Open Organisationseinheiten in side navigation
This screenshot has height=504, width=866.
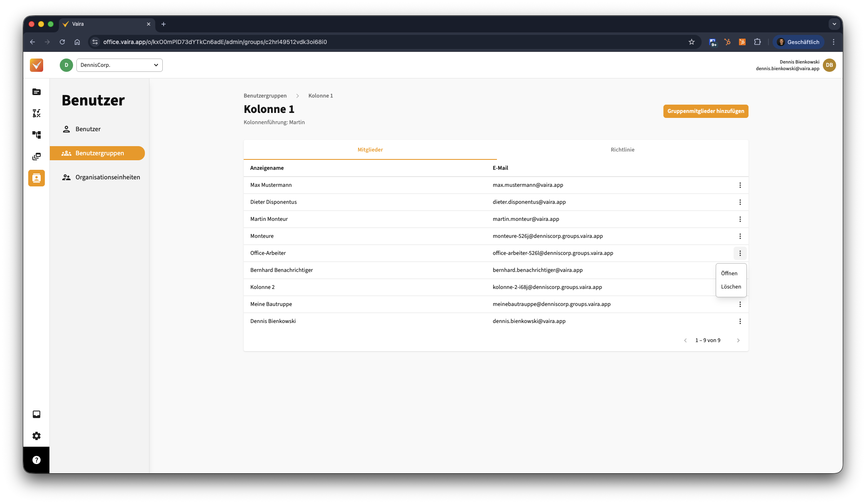pyautogui.click(x=108, y=177)
